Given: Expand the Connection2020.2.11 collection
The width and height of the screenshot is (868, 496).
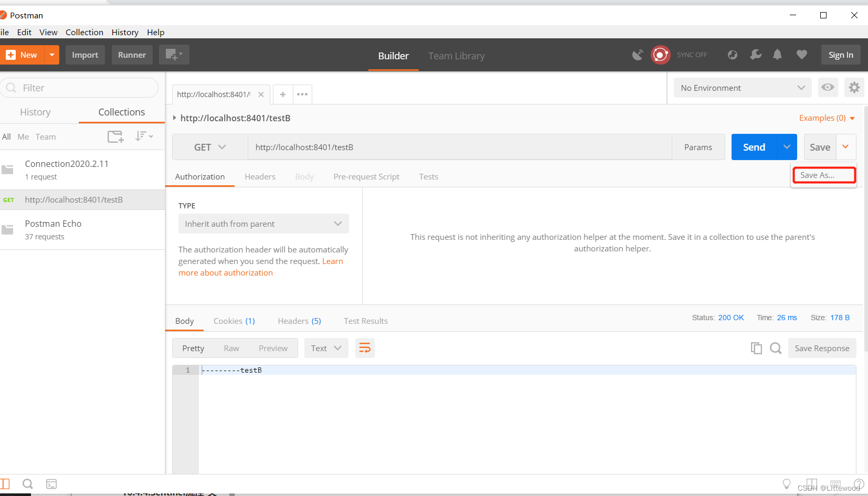Looking at the screenshot, I should coord(82,170).
